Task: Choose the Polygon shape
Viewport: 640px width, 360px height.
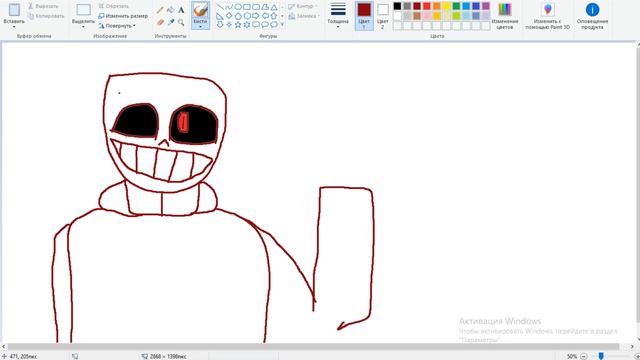Action: point(265,7)
